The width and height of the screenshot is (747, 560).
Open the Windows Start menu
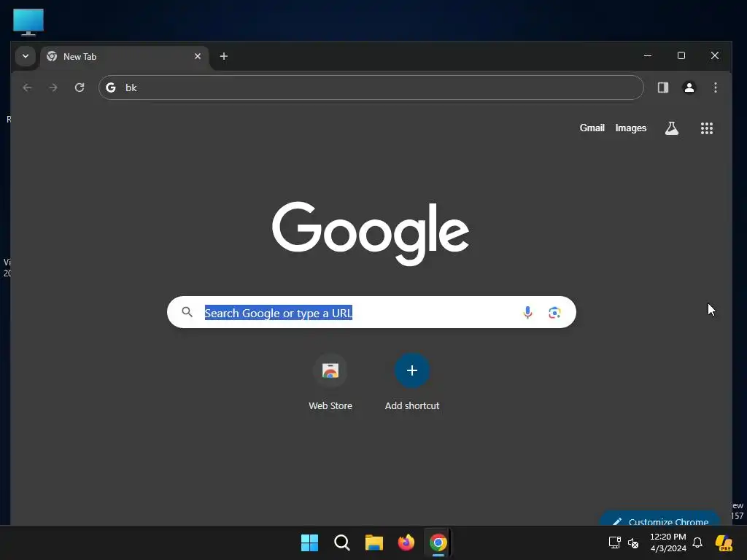point(309,542)
